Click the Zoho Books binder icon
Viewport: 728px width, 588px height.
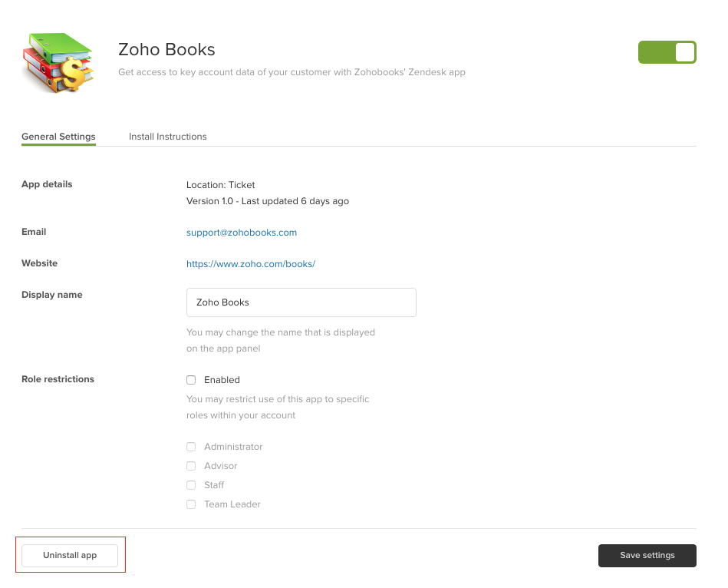click(59, 63)
